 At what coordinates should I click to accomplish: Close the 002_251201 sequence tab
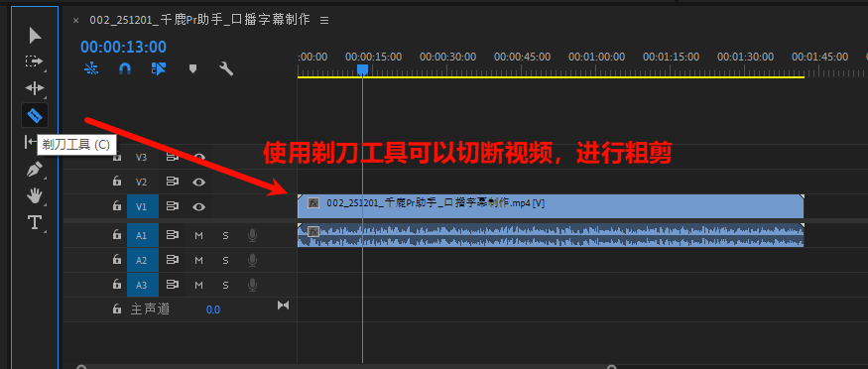pyautogui.click(x=75, y=21)
